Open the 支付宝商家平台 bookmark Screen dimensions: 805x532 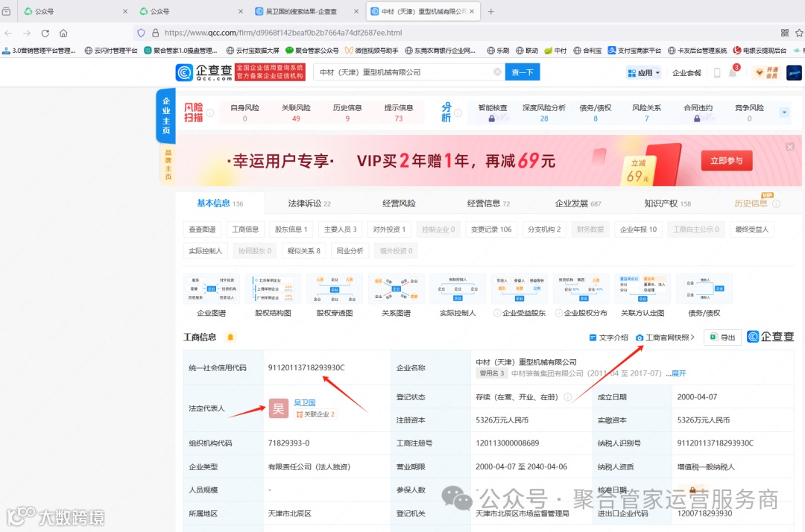tap(634, 50)
